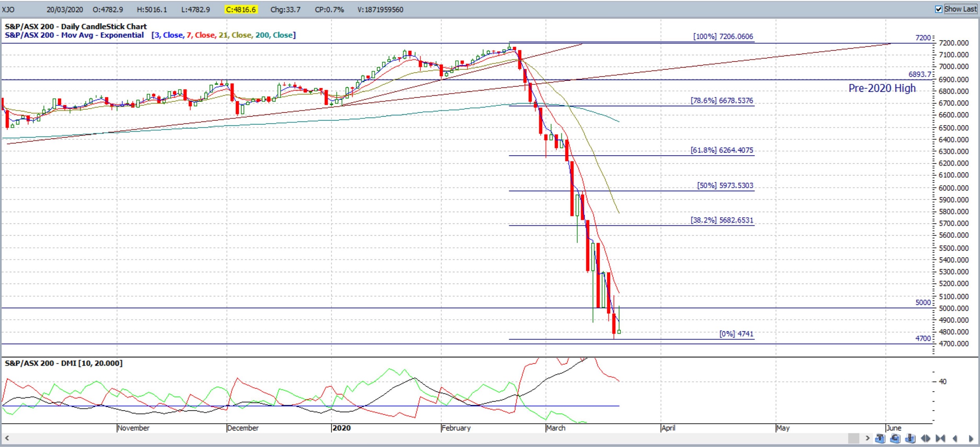This screenshot has height=447, width=980.
Task: Click the 6893.7 horizontal line label
Action: (x=919, y=74)
